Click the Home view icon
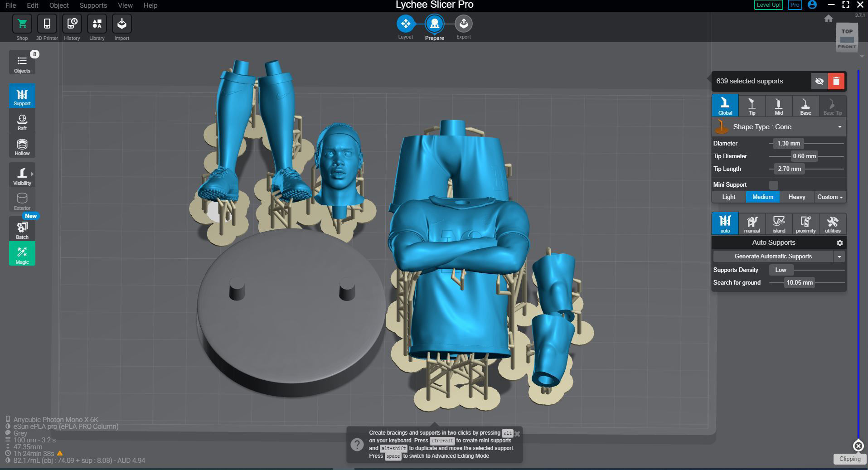The image size is (868, 470). click(x=829, y=19)
